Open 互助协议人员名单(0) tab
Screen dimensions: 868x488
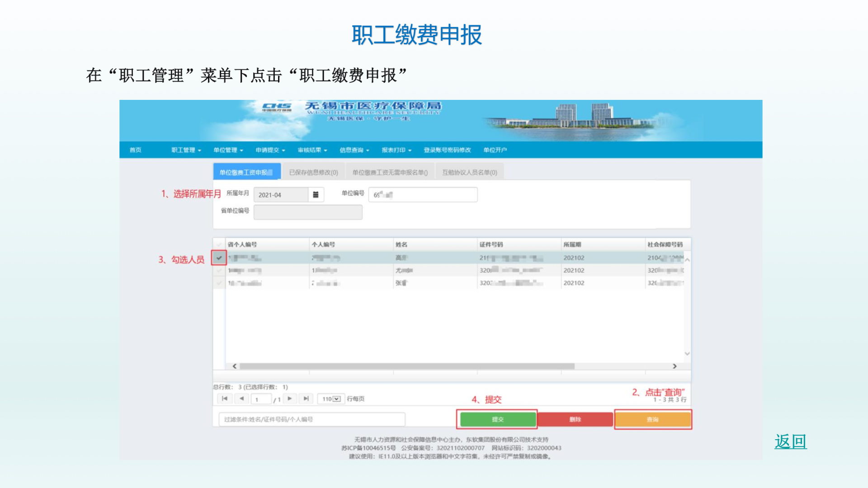coord(469,173)
